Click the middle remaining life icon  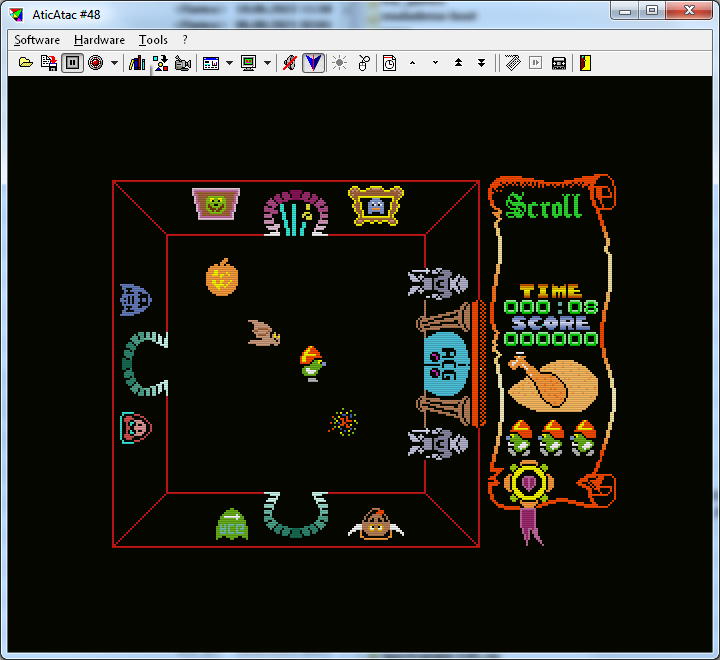[x=551, y=438]
